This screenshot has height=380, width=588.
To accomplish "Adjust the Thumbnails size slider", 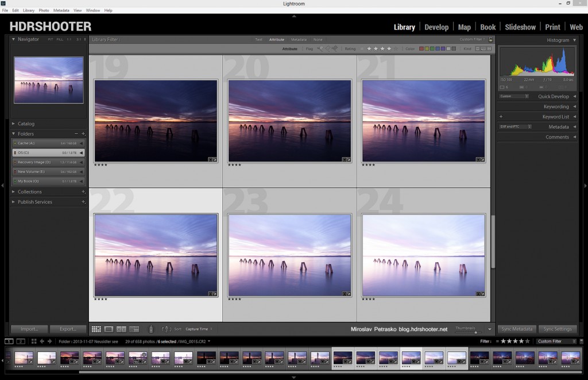I will coord(475,332).
